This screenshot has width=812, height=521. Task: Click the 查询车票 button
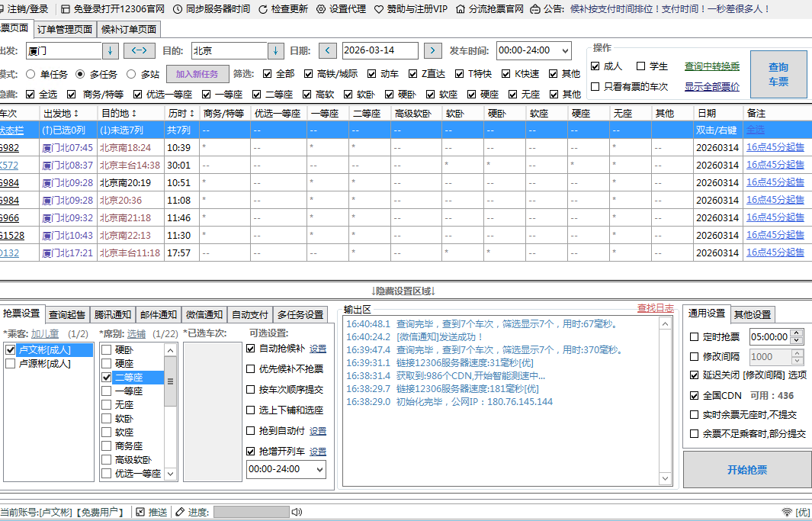click(x=778, y=74)
